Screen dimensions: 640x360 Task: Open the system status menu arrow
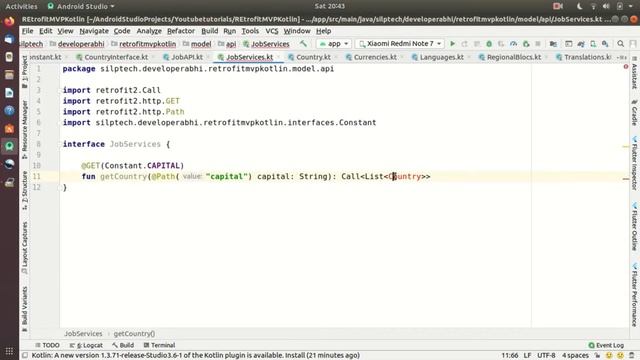tap(631, 6)
